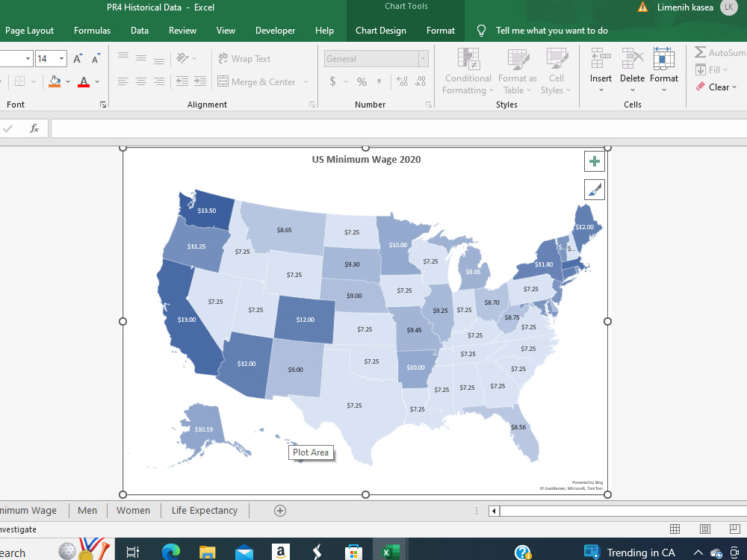Click decrease indent icon
747x560 pixels.
point(182,81)
